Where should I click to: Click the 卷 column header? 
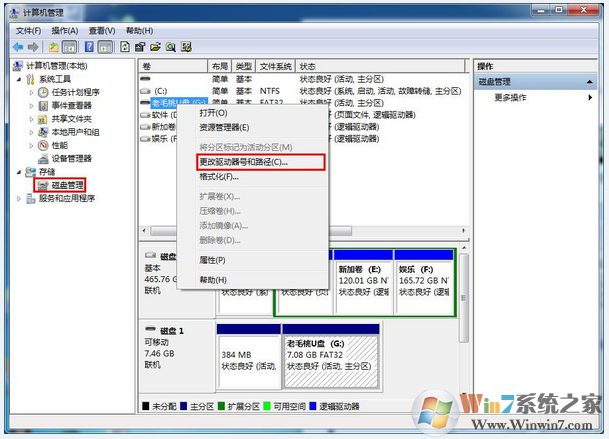coord(173,66)
